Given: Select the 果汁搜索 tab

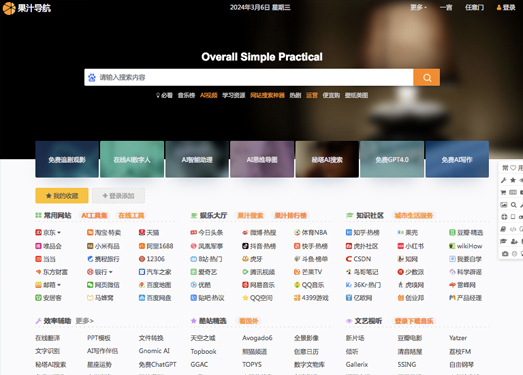Looking at the screenshot, I should click(250, 216).
